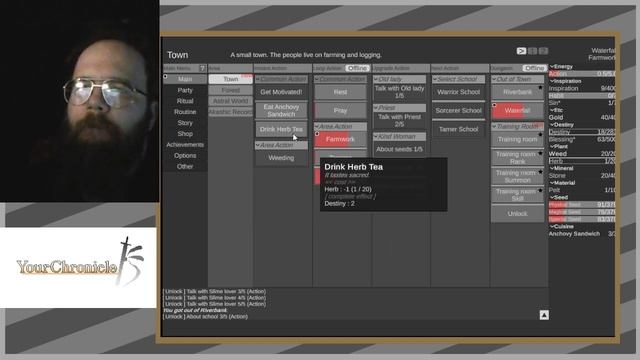Click the Drink Herb Tea action
The height and width of the screenshot is (360, 640).
[281, 129]
